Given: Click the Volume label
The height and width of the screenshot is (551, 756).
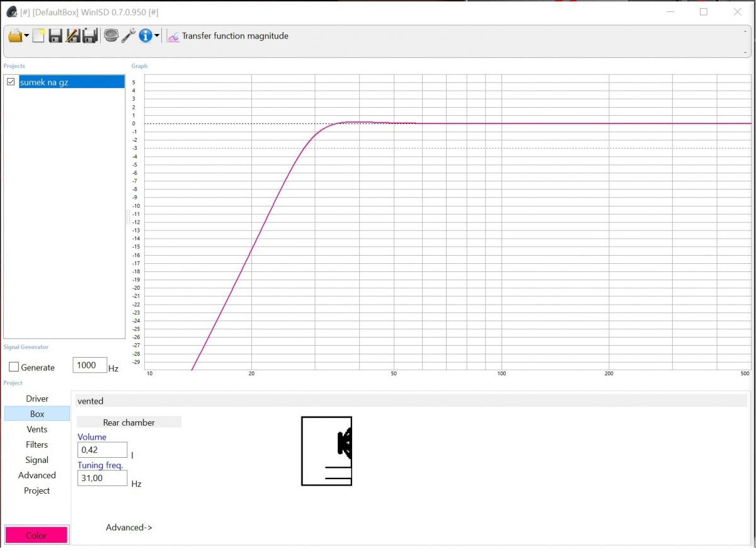Looking at the screenshot, I should tap(92, 437).
